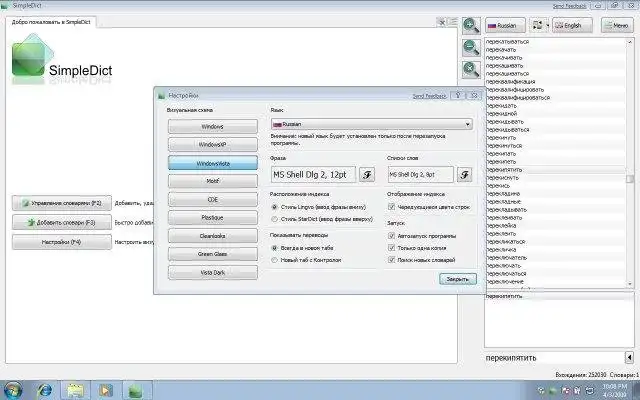
Task: Select перекачать in the word list
Action: 556,50
